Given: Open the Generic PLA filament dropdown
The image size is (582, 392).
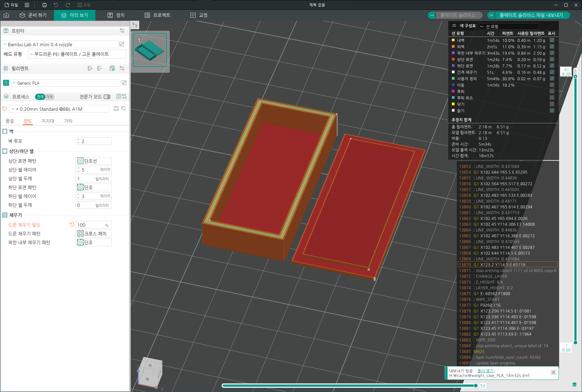Looking at the screenshot, I should (x=66, y=83).
